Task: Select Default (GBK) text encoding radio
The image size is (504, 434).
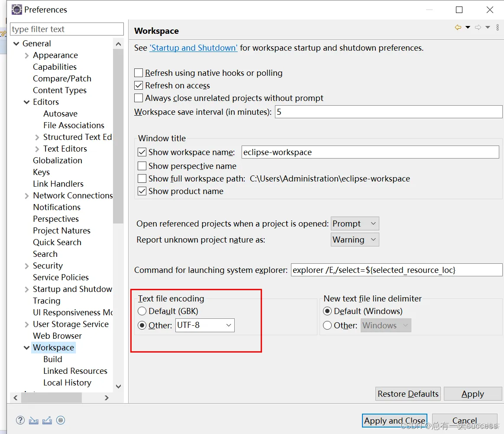Action: click(x=142, y=311)
